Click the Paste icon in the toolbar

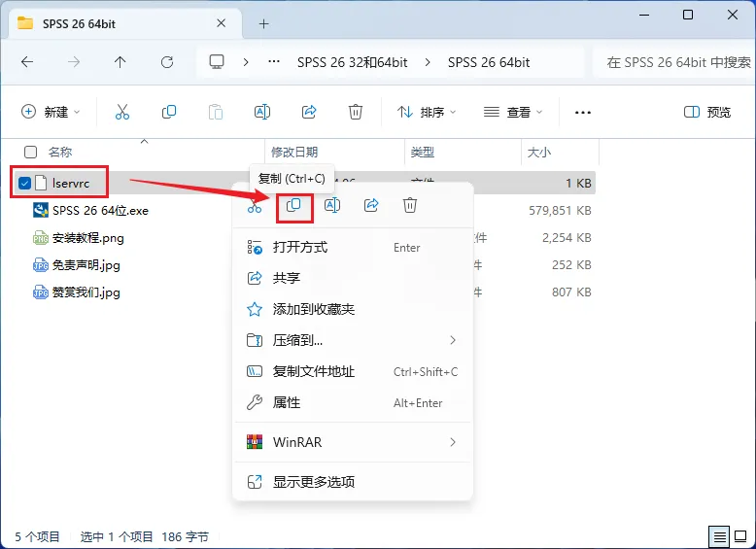point(216,113)
